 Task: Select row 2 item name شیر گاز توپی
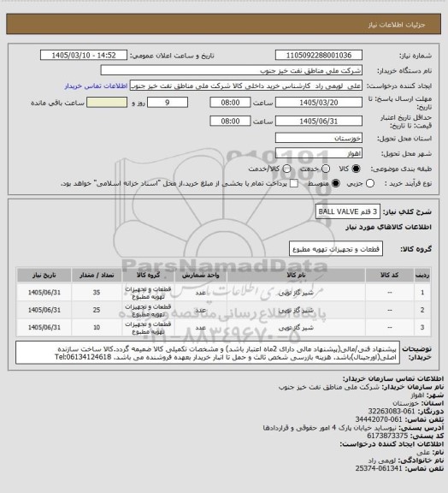pyautogui.click(x=296, y=310)
